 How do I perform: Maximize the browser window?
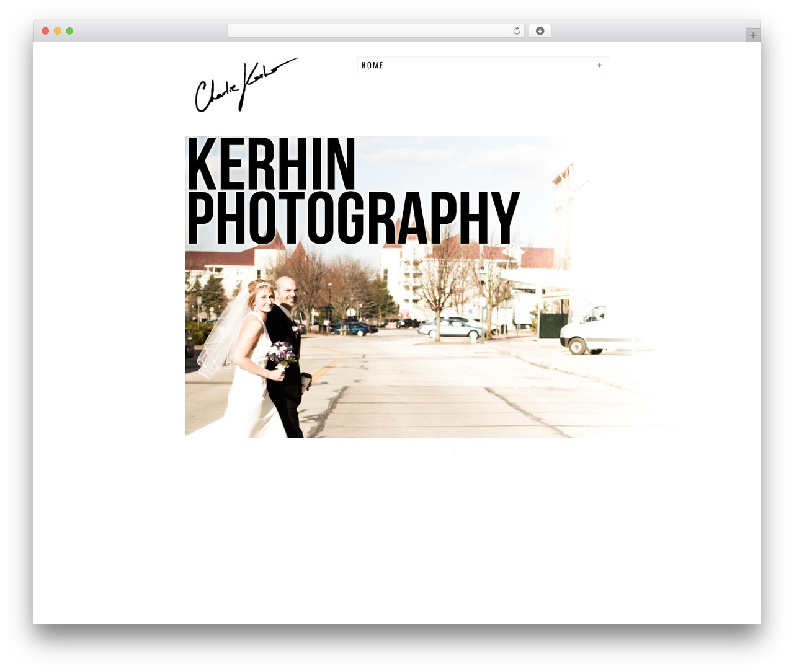point(69,31)
